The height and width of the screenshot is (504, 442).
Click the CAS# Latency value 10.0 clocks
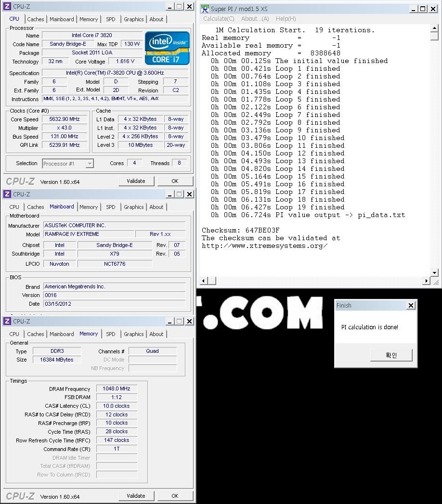click(x=117, y=406)
